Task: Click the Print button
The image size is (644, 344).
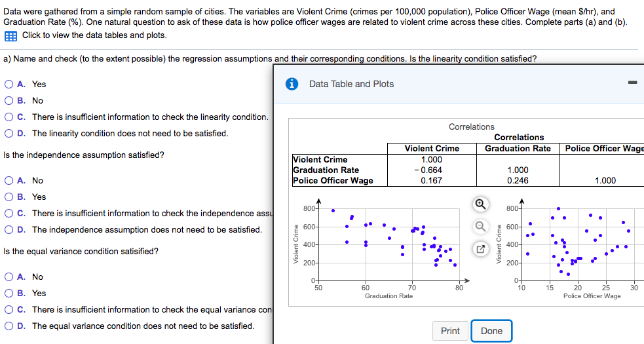Action: [x=450, y=331]
